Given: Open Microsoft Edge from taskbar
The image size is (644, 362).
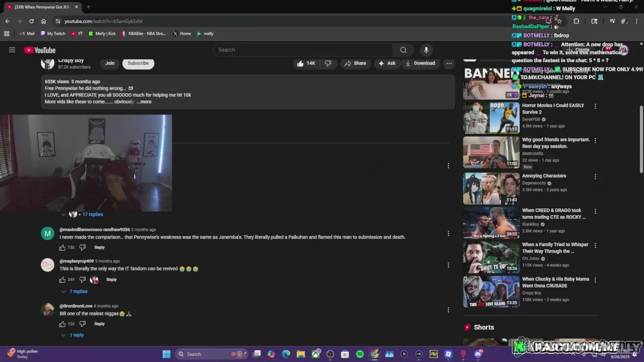Looking at the screenshot, I should click(286, 354).
